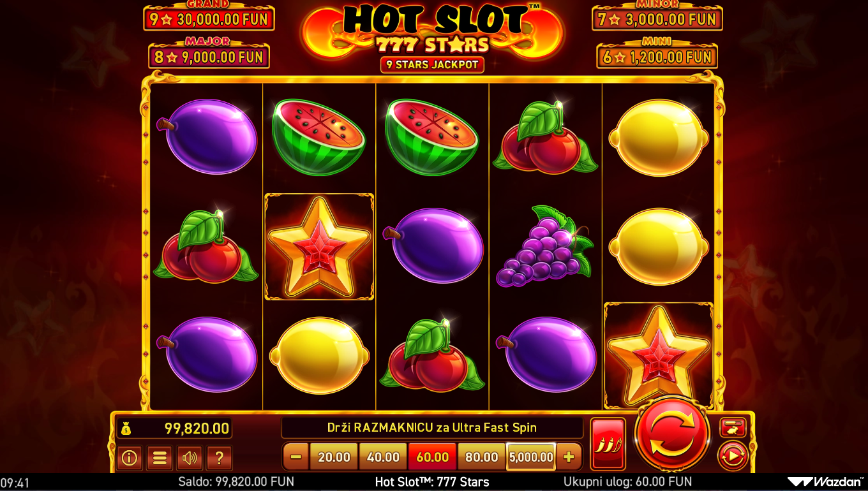Spin the reels with the red spin button
Screen dimensions: 868x491
pos(671,434)
